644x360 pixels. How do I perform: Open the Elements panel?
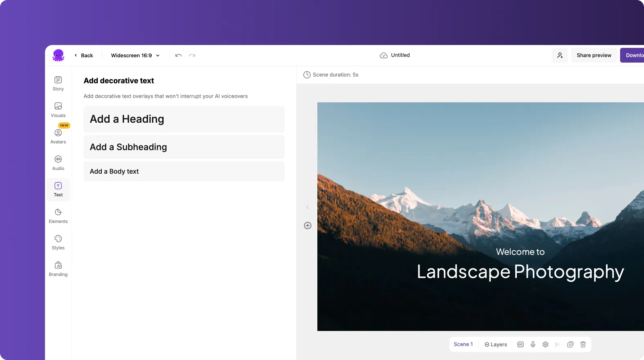[58, 216]
